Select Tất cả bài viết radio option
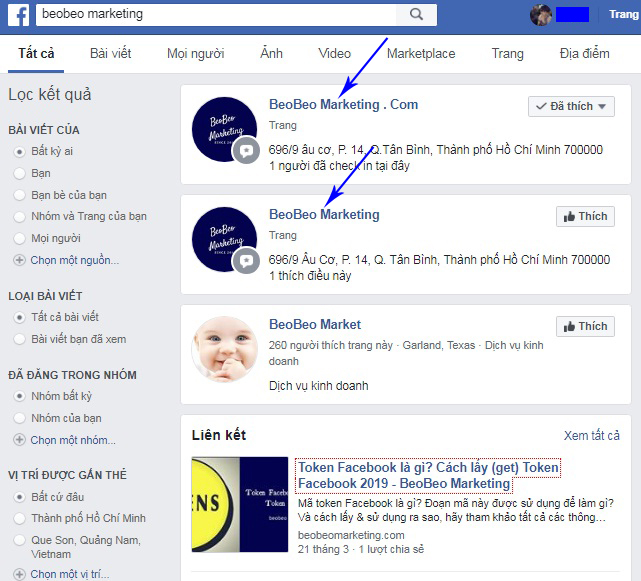Image resolution: width=641 pixels, height=581 pixels. point(19,317)
